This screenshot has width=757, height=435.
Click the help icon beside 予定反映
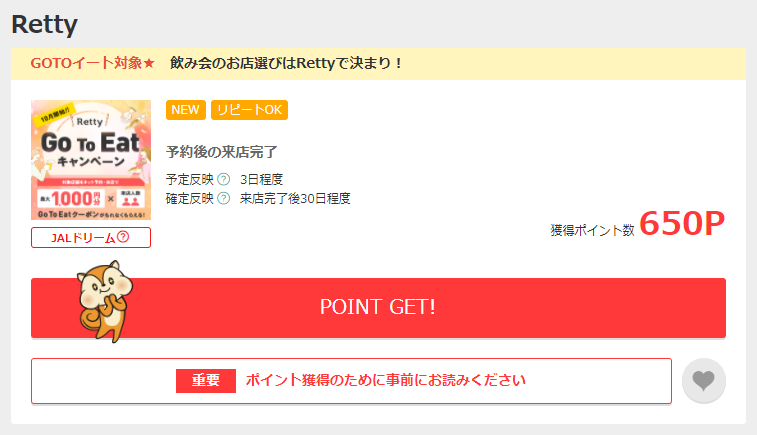pyautogui.click(x=224, y=179)
